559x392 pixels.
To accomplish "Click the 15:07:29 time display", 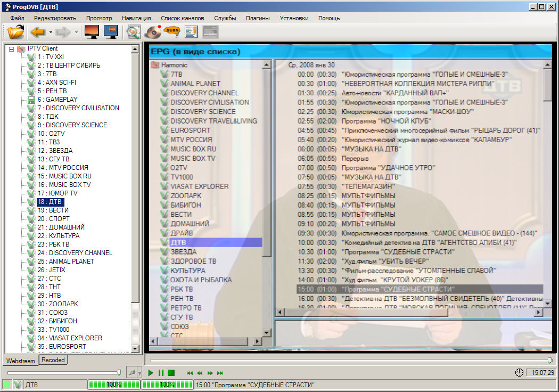I will 542,373.
